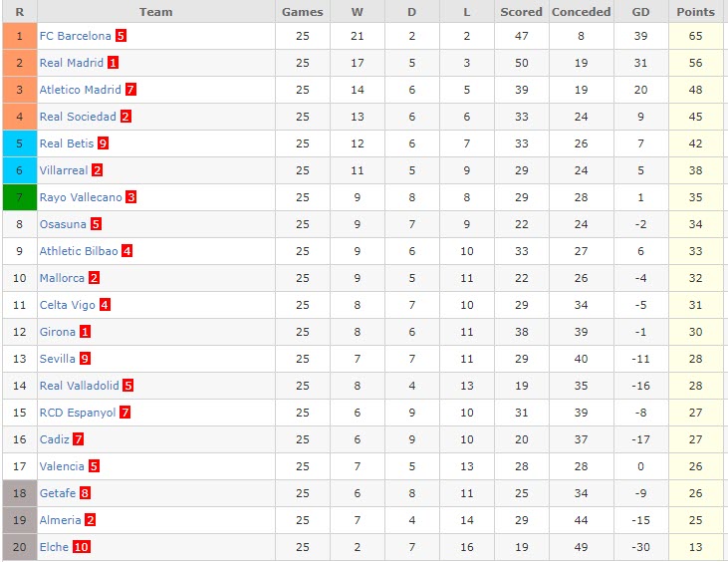Click the Team column header
This screenshot has width=728, height=562.
click(155, 12)
